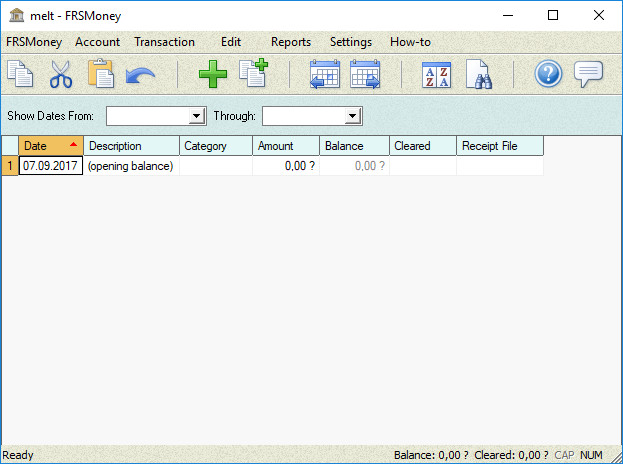This screenshot has width=623, height=464.
Task: Click the Undo blue arrow icon
Action: point(140,75)
